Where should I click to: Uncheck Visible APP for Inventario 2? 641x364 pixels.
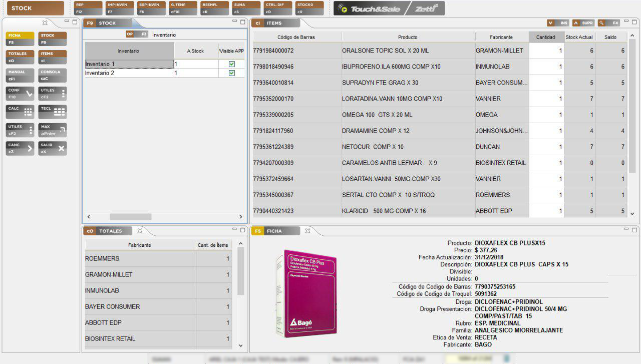[231, 73]
